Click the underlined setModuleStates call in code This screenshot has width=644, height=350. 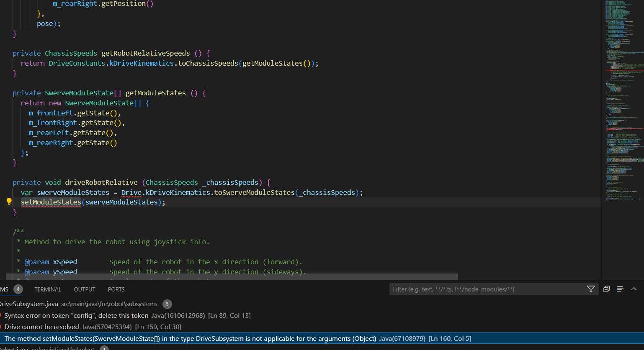[51, 202]
